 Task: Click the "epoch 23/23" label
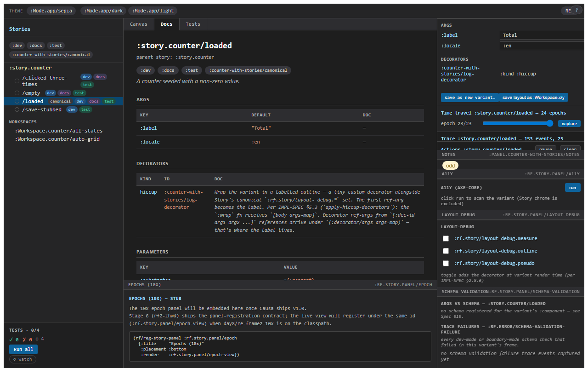(x=456, y=123)
